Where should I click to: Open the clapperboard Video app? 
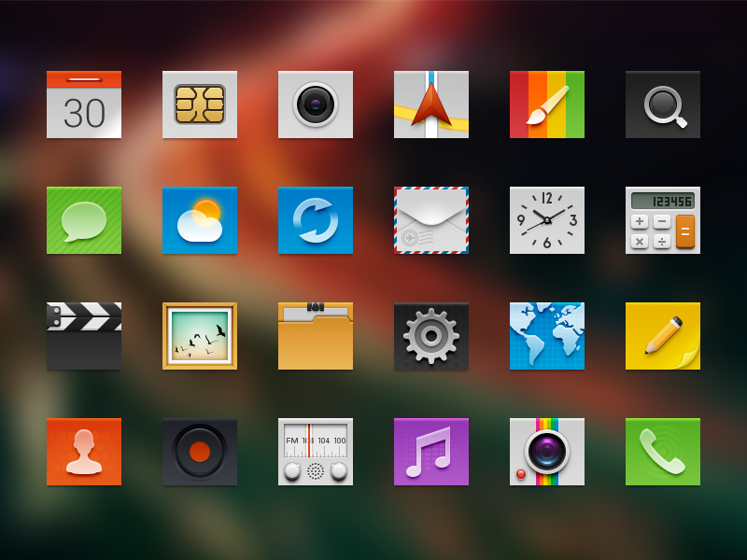coord(84,336)
